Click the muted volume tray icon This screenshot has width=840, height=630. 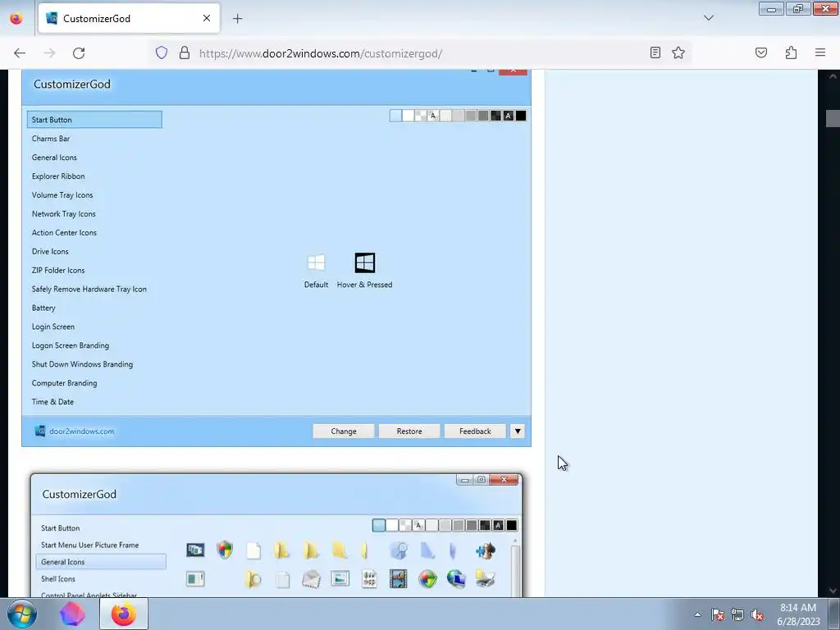pyautogui.click(x=757, y=614)
